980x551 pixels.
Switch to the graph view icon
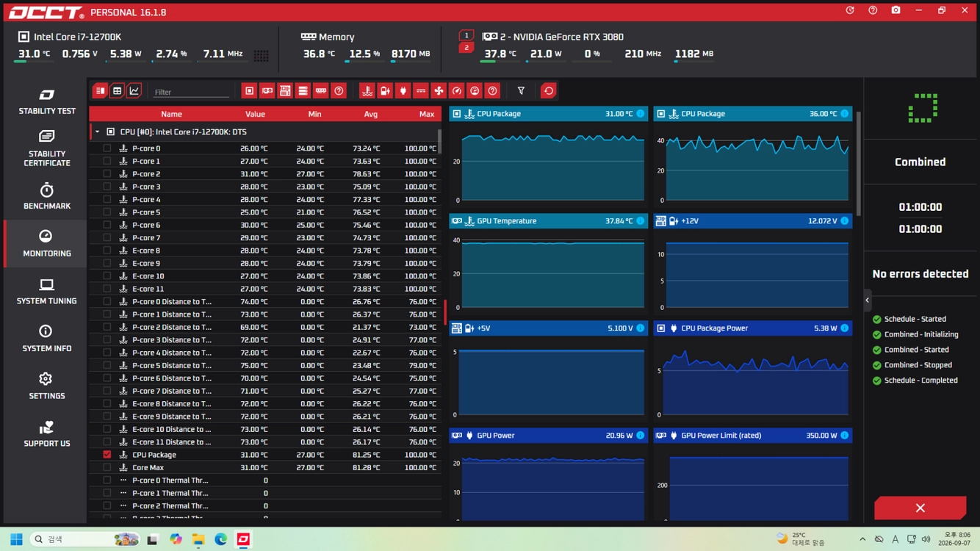[134, 91]
